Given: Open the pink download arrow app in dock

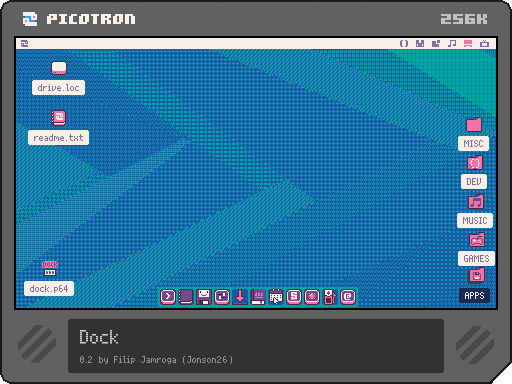Looking at the screenshot, I should click(240, 297).
